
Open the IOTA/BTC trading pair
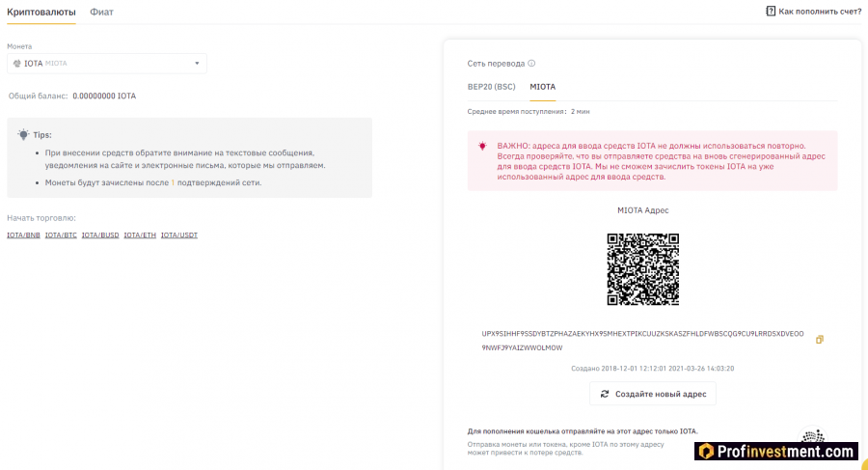(61, 235)
